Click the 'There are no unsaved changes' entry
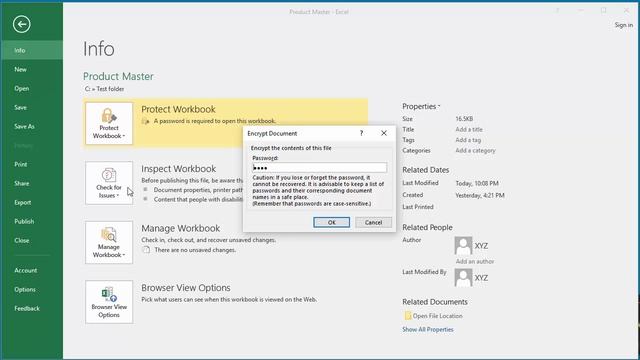The image size is (640, 360). pos(195,250)
